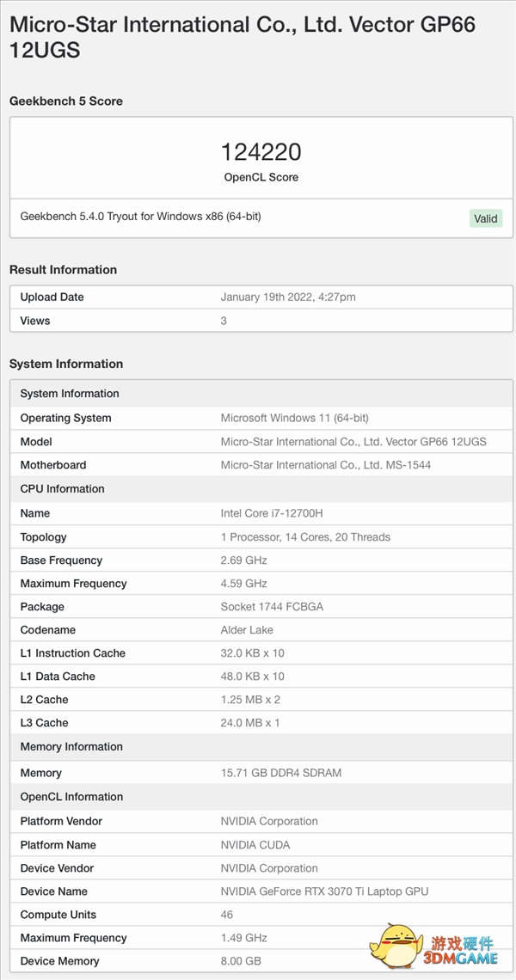
Task: Click the 'CPU Information' table header row
Action: click(262, 489)
